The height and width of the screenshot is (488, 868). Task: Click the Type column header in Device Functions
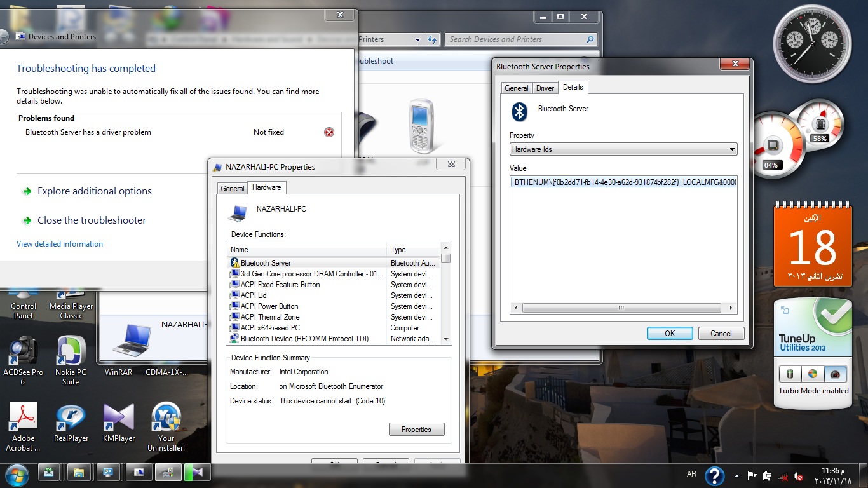[414, 250]
